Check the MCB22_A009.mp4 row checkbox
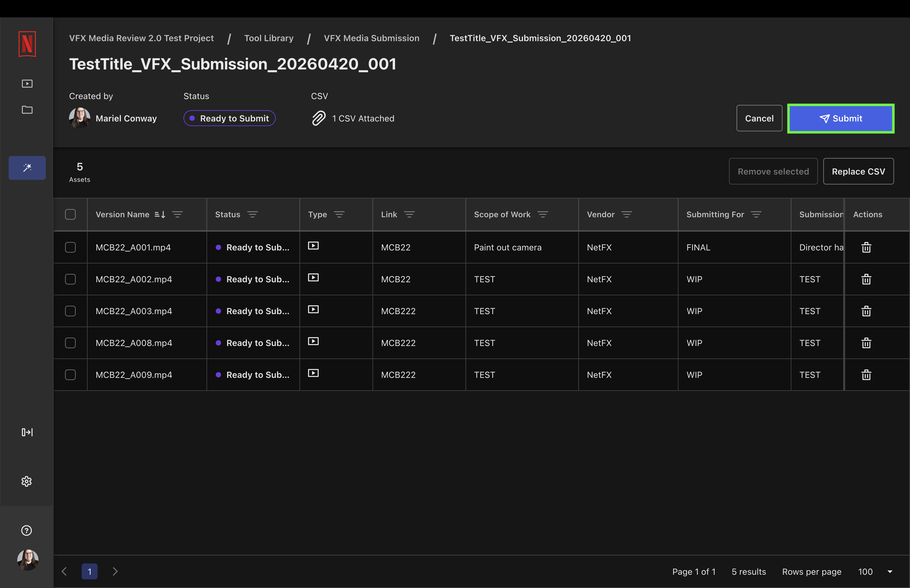Viewport: 910px width, 588px height. (70, 375)
